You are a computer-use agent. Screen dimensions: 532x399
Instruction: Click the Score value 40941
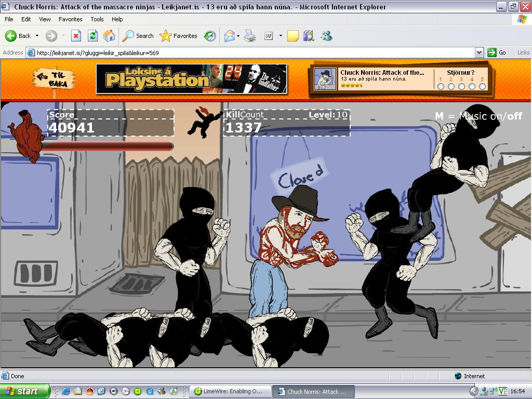[71, 128]
